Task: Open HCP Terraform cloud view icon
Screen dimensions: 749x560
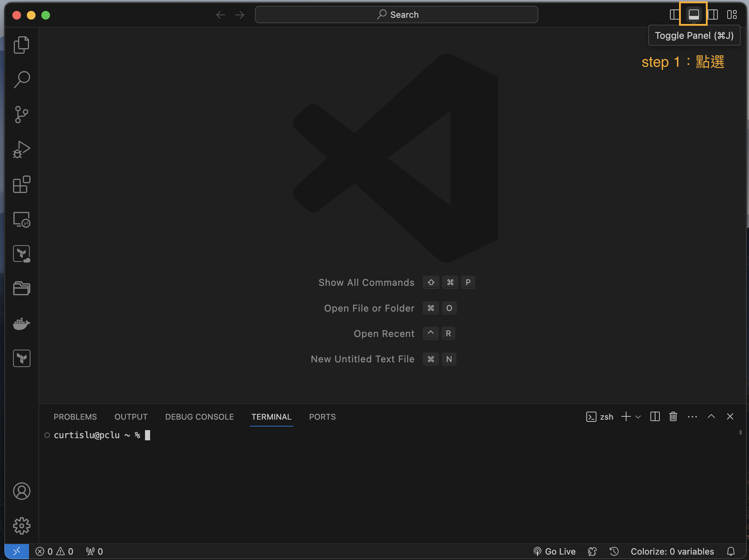Action: coord(21,254)
